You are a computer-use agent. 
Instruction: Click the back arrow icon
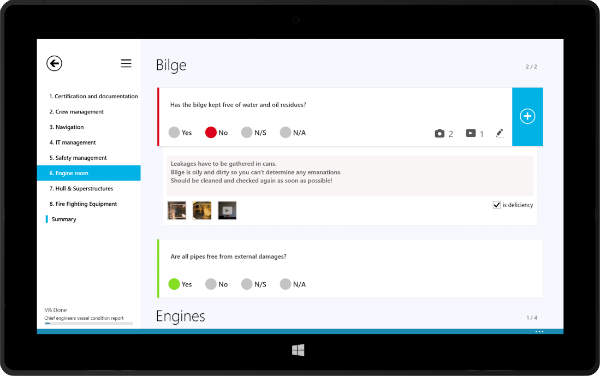pyautogui.click(x=54, y=63)
